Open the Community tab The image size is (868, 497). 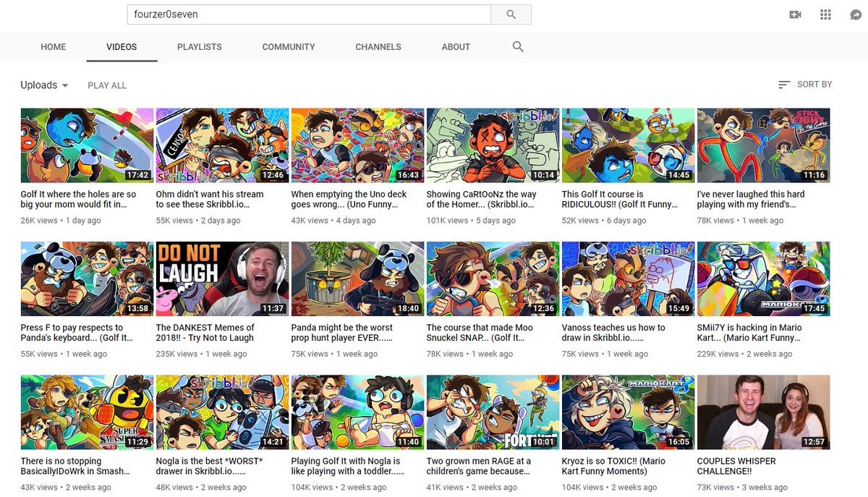click(x=289, y=47)
